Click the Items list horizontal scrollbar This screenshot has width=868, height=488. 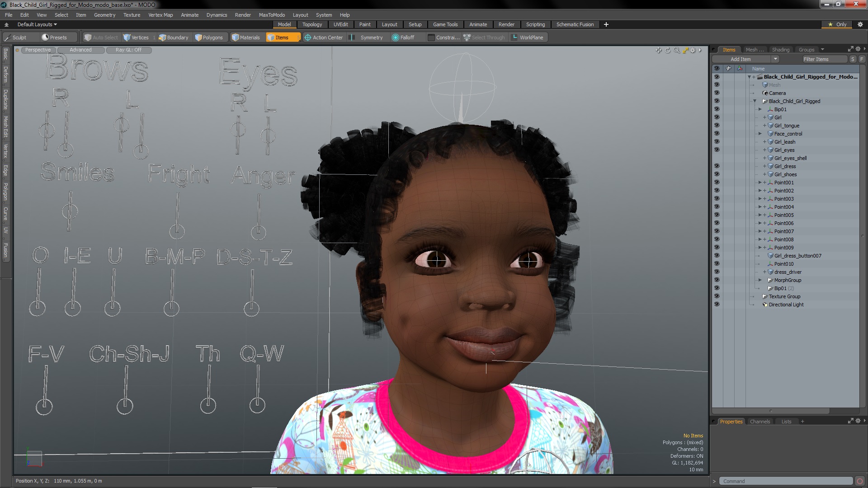coord(771,411)
